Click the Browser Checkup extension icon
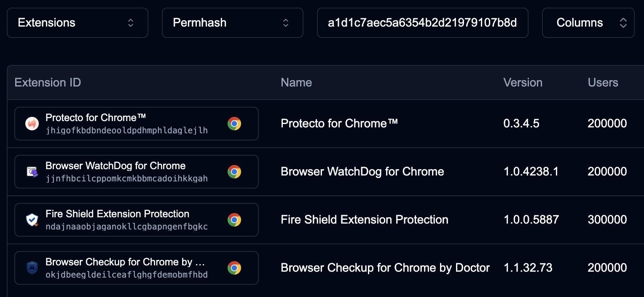The image size is (644, 297). pyautogui.click(x=32, y=268)
